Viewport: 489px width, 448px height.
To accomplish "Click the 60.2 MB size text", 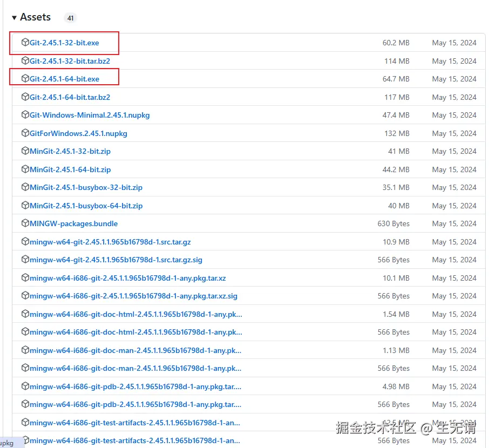I will tap(396, 43).
